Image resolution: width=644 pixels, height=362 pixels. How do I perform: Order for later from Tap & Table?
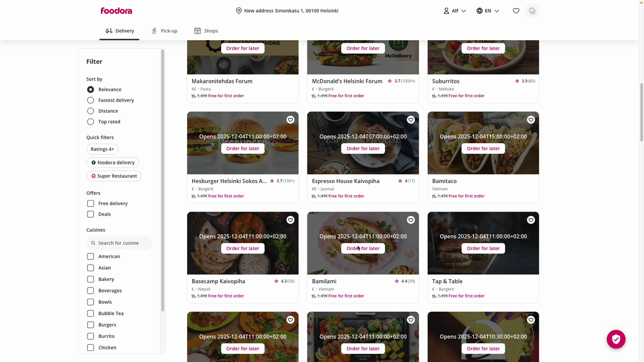point(483,248)
